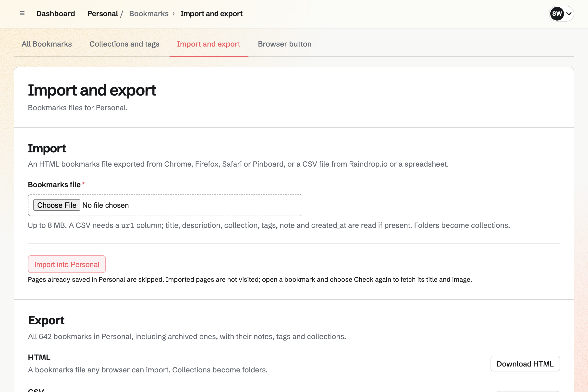Open the hamburger navigation menu
Viewport: 588px width, 392px height.
click(x=22, y=13)
